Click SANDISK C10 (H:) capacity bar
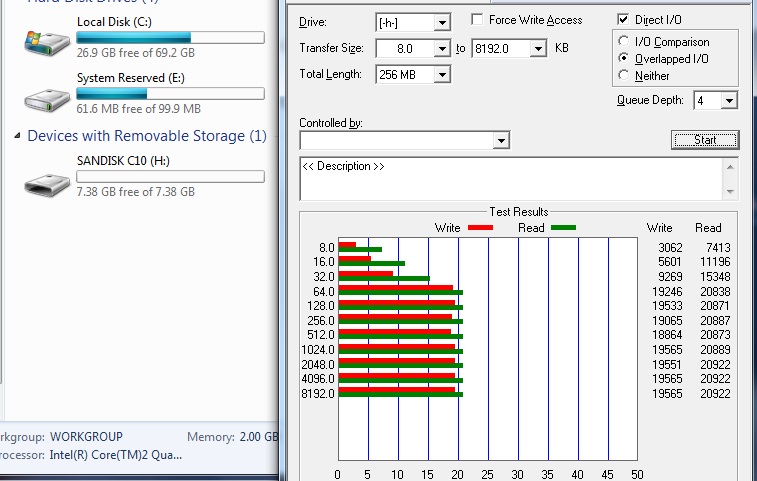This screenshot has width=757, height=481. (x=170, y=177)
